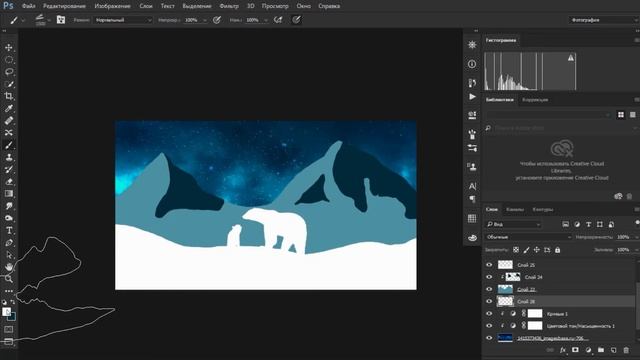Open the layer fill dropdown
Viewport: 640px width, 360px height.
[x=636, y=250]
